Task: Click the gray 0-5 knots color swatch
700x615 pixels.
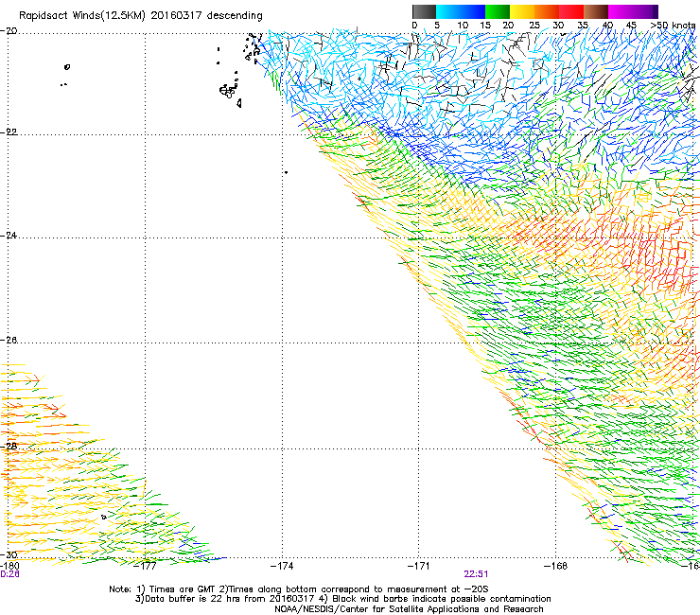Action: (x=424, y=11)
